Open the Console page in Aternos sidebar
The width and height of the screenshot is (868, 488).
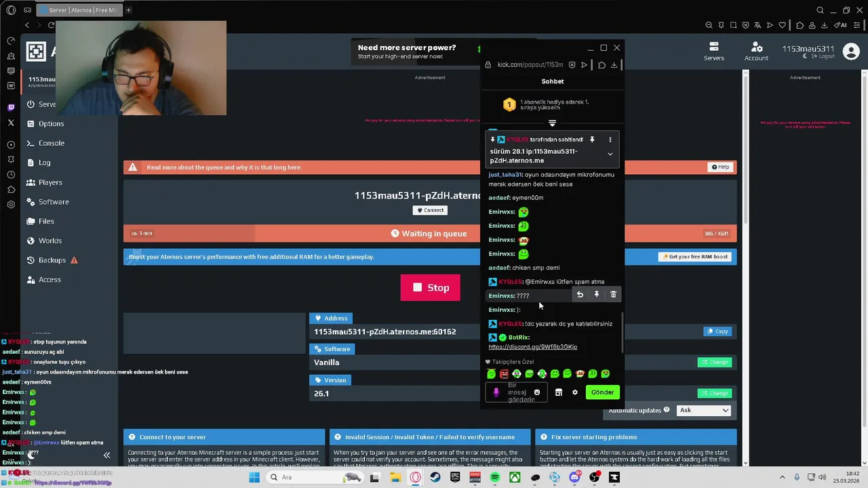pyautogui.click(x=46, y=143)
